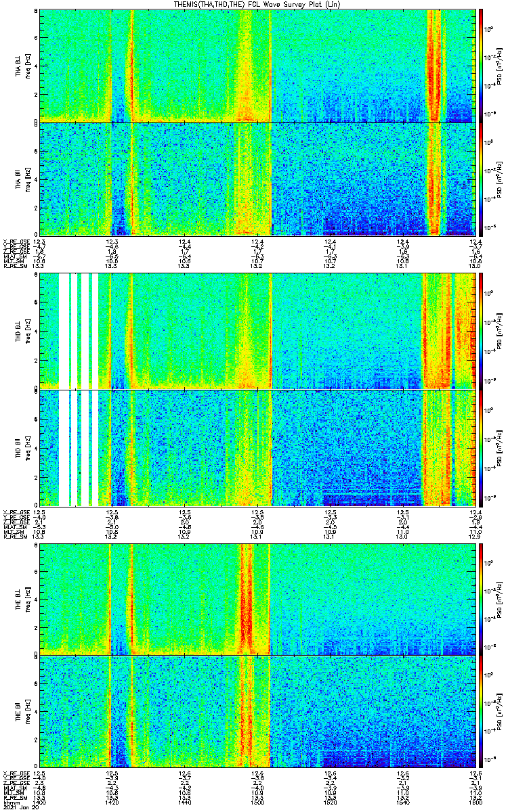Image resolution: width=508 pixels, height=812 pixels.
Task: Click the '1440' time tick label
Action: (184, 802)
